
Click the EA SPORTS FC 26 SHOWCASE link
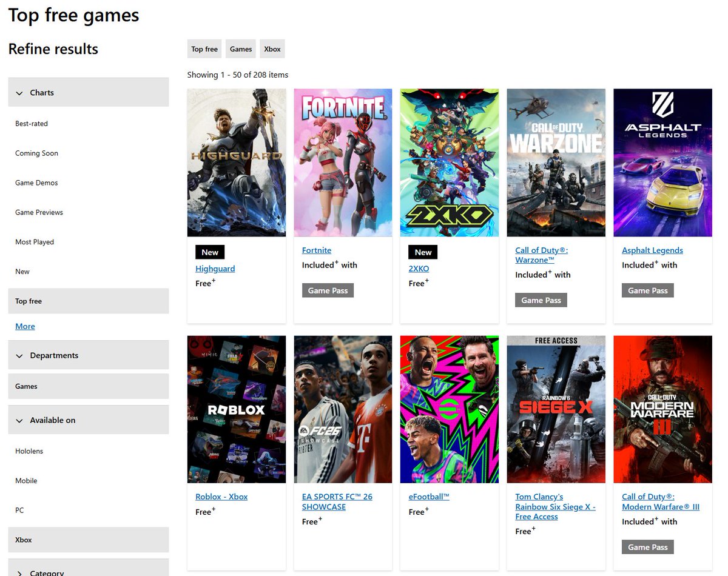click(337, 501)
